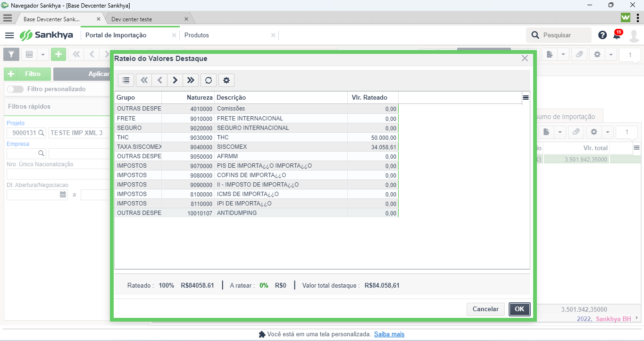Switch dialog grid to list view mode
The width and height of the screenshot is (644, 341).
point(126,80)
